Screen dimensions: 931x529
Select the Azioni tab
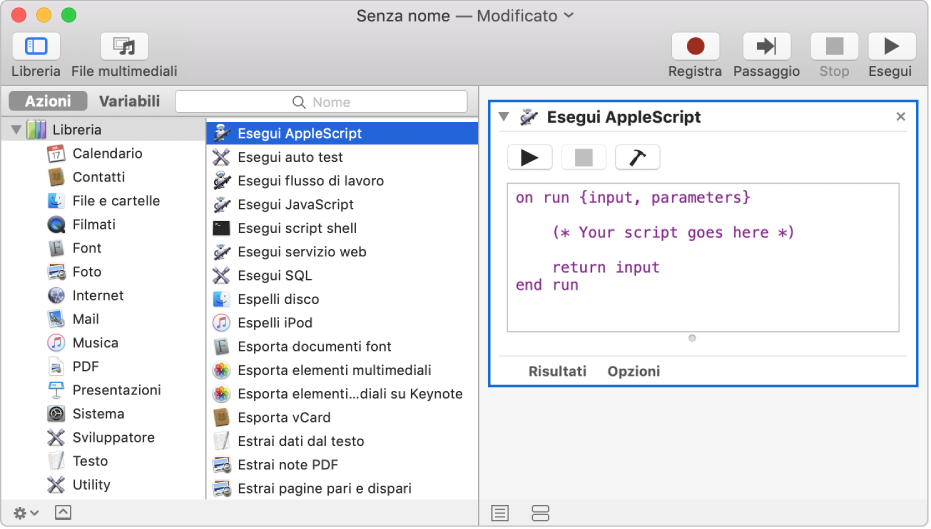(x=48, y=101)
